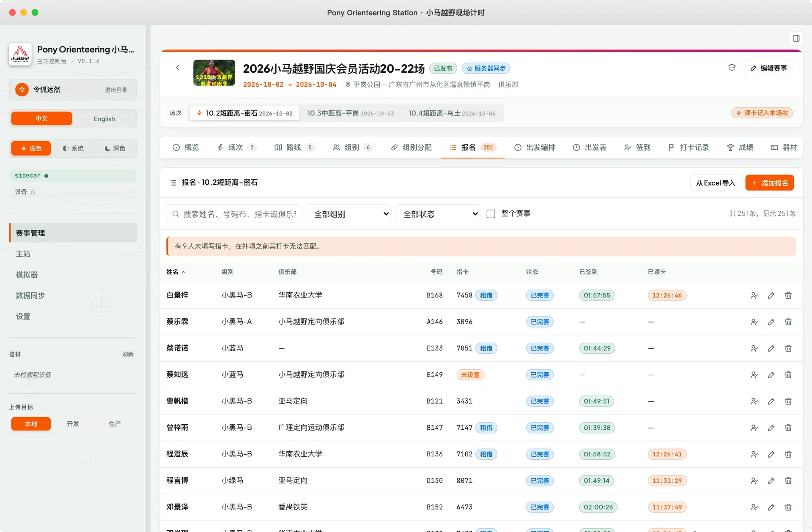Viewport: 812px width, 532px height.
Task: Set upload target to 开发
Action: point(73,424)
